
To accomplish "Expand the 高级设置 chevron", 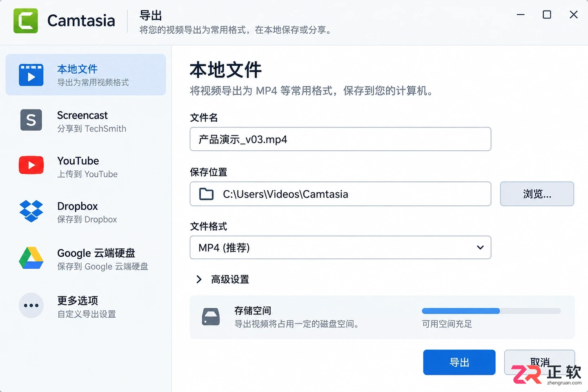I will (199, 279).
